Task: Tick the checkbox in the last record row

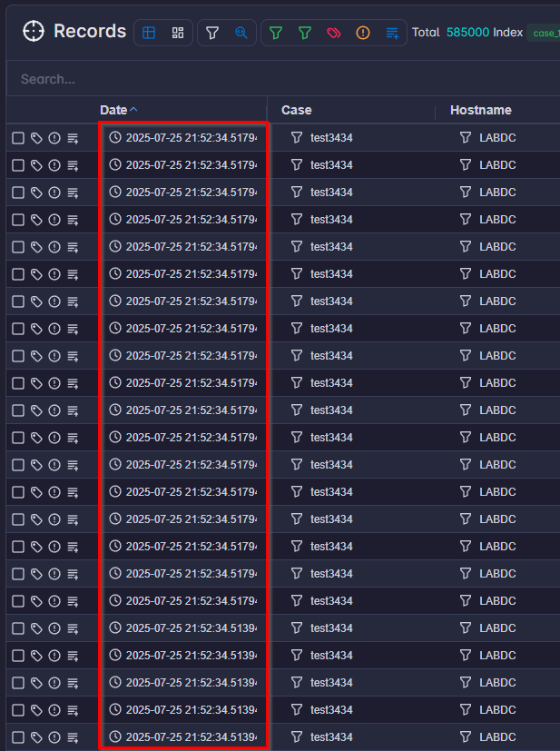Action: click(18, 737)
